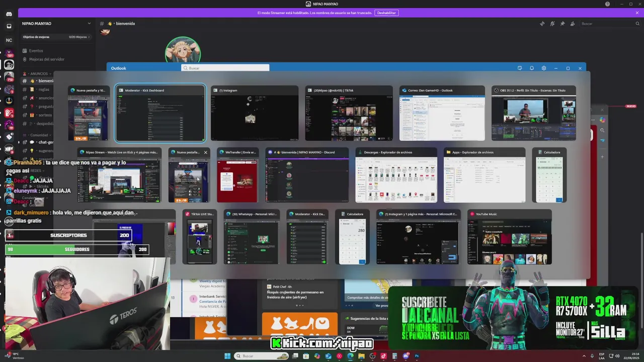Image resolution: width=644 pixels, height=362 pixels.
Task: Select the TikTok LIVE Studio window thumbnail
Action: click(x=200, y=237)
